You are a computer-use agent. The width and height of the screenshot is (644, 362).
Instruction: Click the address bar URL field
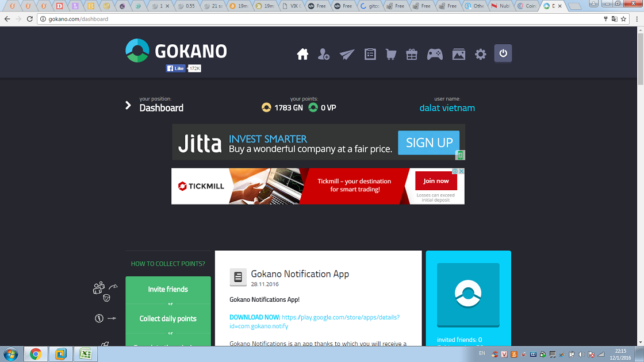[x=320, y=19]
